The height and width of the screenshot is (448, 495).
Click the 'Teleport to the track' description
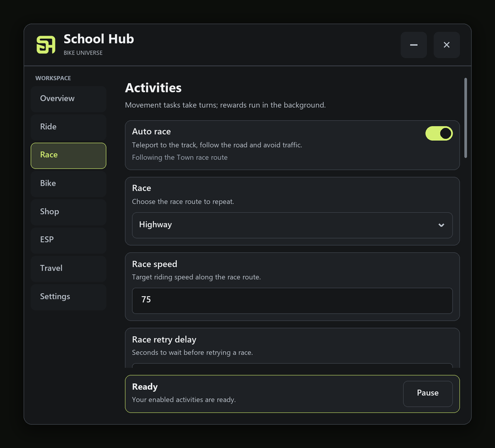pos(217,145)
